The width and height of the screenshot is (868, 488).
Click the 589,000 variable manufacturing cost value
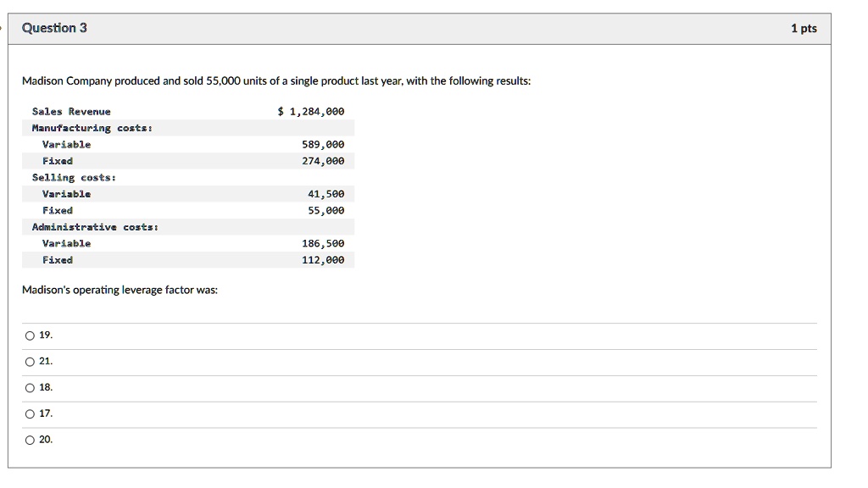tap(323, 145)
